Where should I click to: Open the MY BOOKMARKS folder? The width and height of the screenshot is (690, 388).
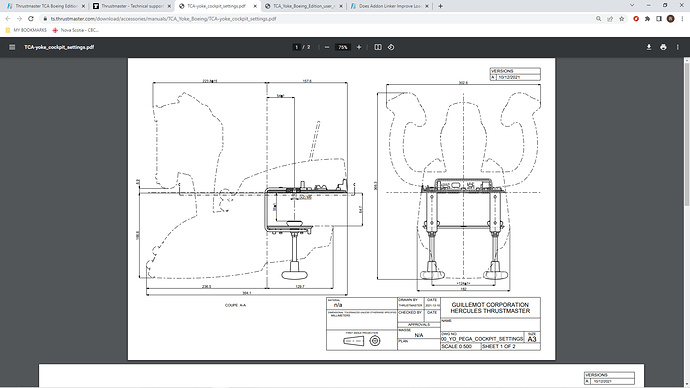click(x=26, y=30)
